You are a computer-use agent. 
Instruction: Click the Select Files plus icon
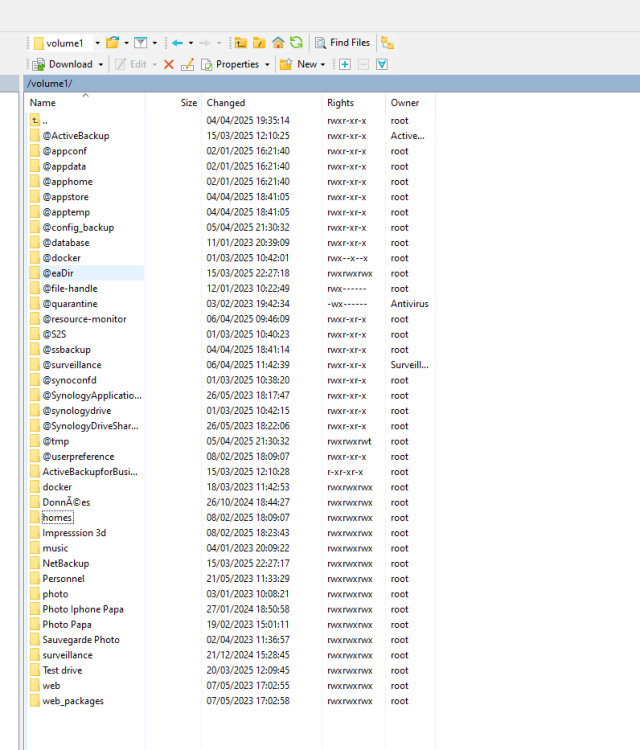point(344,64)
